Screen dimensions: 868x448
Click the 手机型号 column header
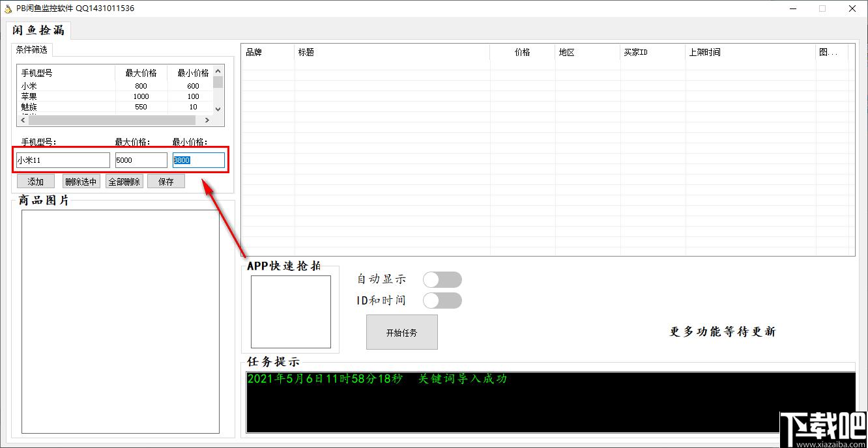(x=66, y=73)
